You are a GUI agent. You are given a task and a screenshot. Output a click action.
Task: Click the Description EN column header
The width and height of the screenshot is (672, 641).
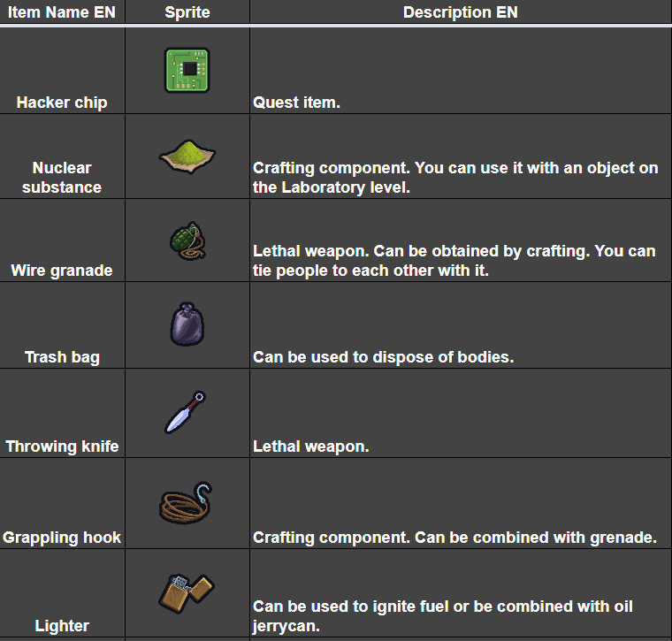(460, 12)
